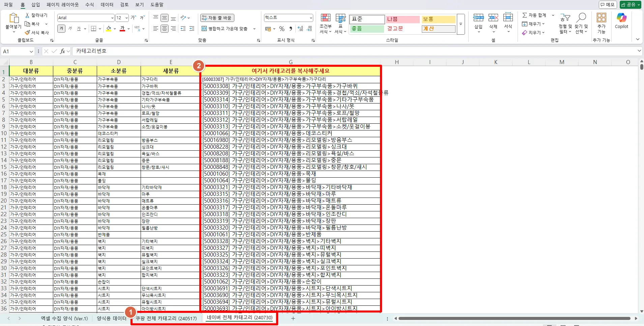
Task: Click the Copilot icon in the ribbon
Action: pos(621,18)
